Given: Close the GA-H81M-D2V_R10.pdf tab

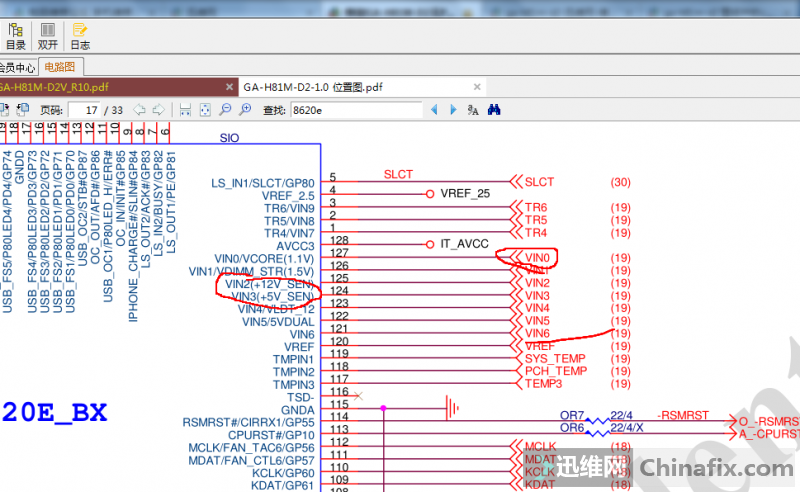Looking at the screenshot, I should (x=230, y=87).
